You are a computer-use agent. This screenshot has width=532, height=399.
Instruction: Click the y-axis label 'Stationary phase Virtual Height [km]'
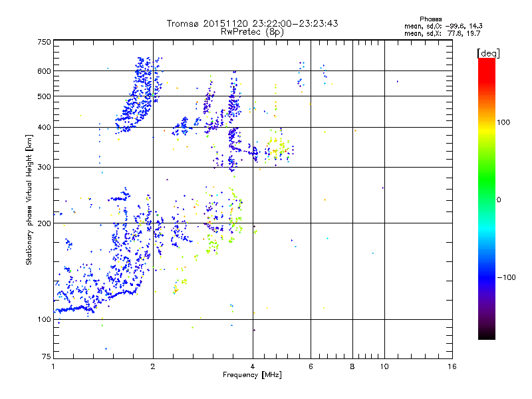click(x=29, y=199)
